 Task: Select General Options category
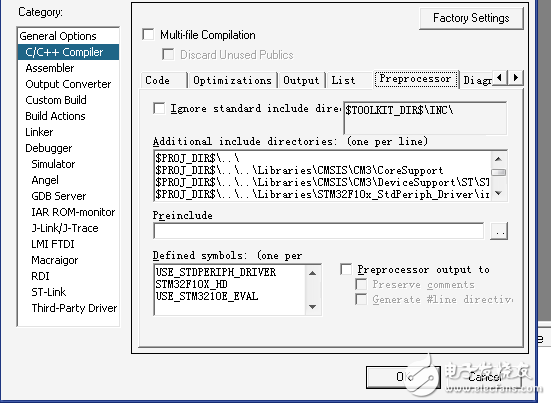tap(58, 36)
